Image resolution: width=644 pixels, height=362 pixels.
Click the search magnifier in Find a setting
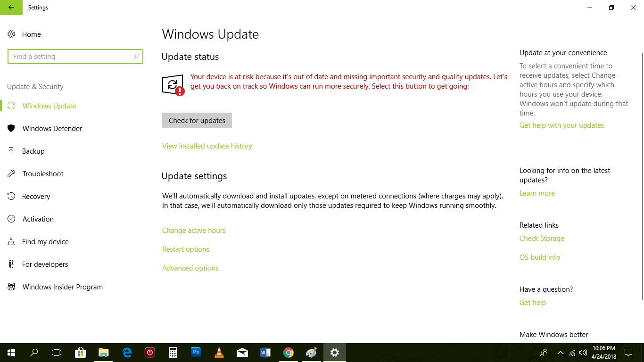(x=136, y=57)
